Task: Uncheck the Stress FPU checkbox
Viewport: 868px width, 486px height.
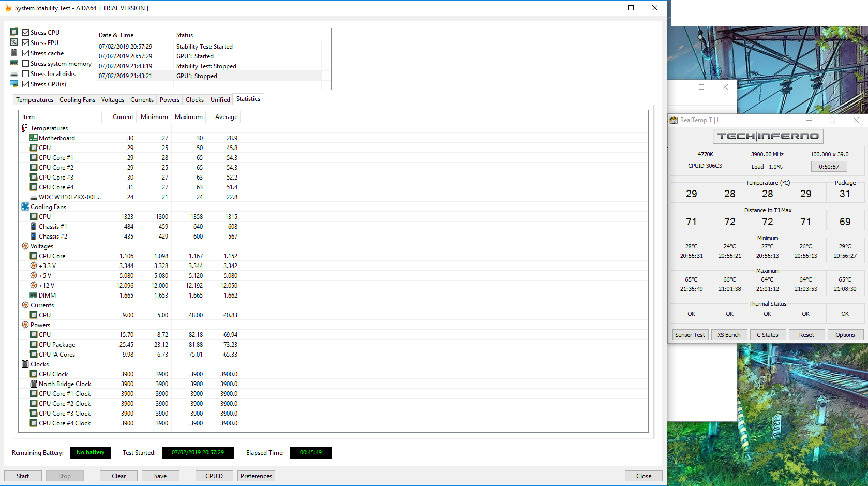Action: click(25, 42)
